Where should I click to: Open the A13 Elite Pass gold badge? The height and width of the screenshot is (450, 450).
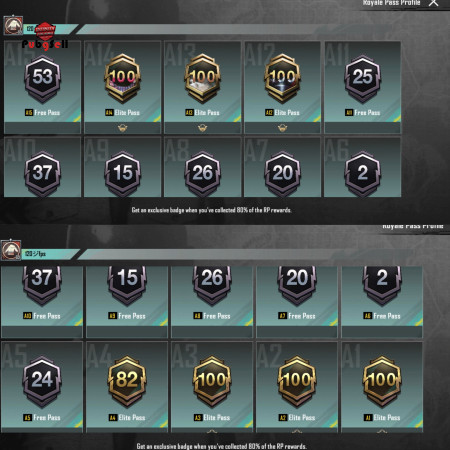[x=203, y=79]
